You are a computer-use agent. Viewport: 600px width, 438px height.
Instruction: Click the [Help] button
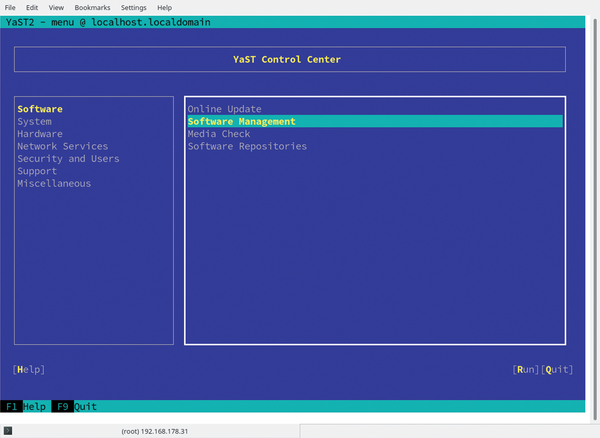[29, 370]
